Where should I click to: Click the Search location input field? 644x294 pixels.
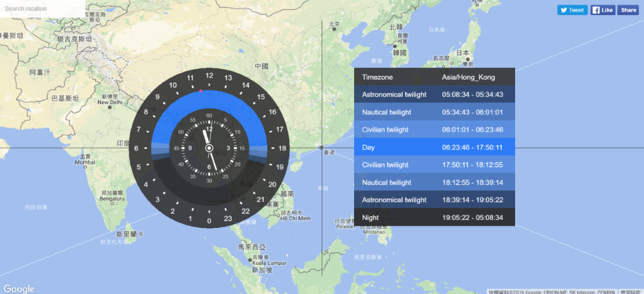click(42, 9)
